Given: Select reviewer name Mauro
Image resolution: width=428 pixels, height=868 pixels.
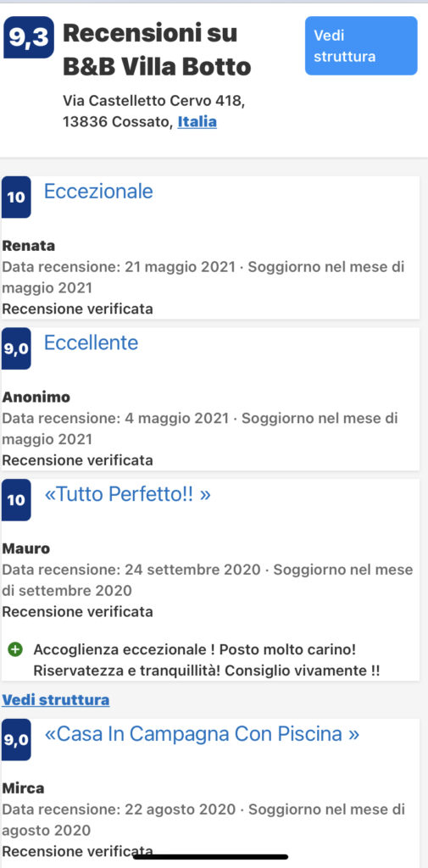Looking at the screenshot, I should (x=26, y=548).
